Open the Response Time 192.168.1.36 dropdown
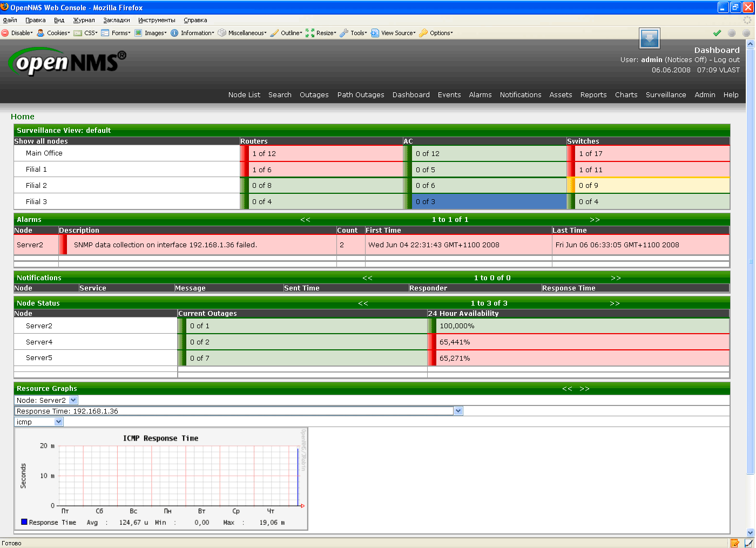 (x=458, y=411)
